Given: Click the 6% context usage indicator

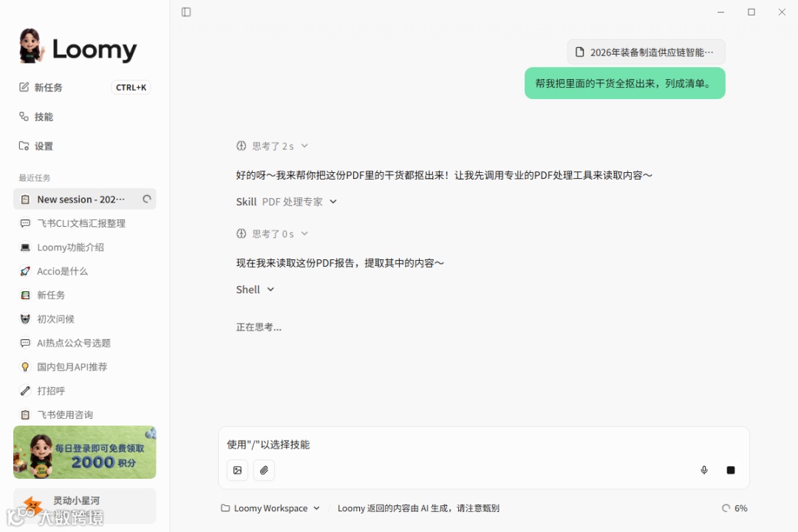Looking at the screenshot, I should pyautogui.click(x=734, y=508).
